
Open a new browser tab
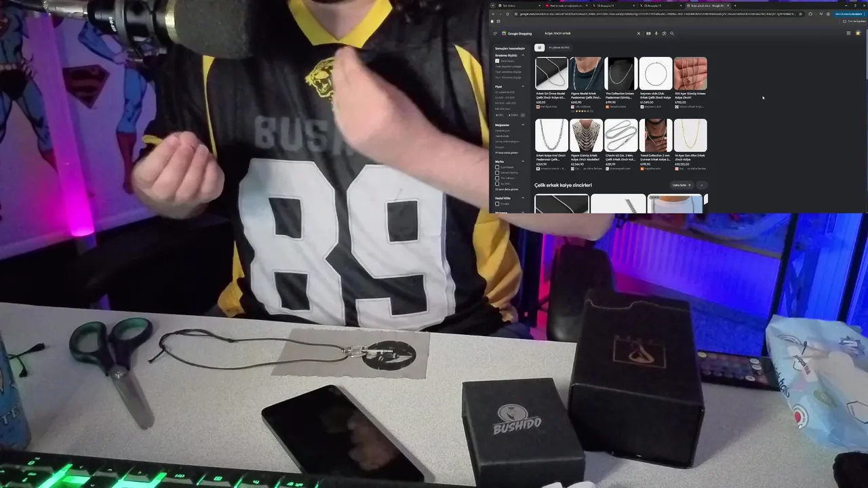[735, 5]
